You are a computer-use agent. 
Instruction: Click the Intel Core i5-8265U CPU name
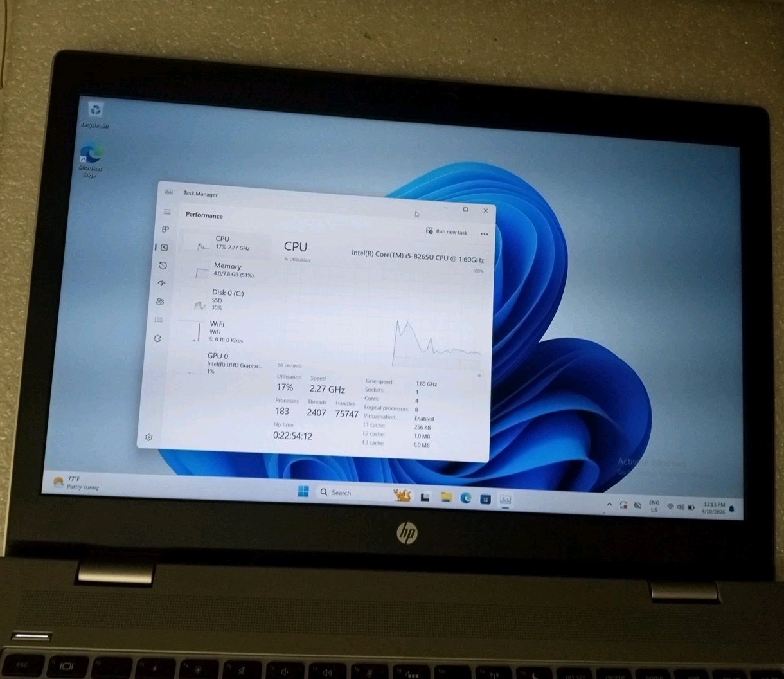(418, 255)
